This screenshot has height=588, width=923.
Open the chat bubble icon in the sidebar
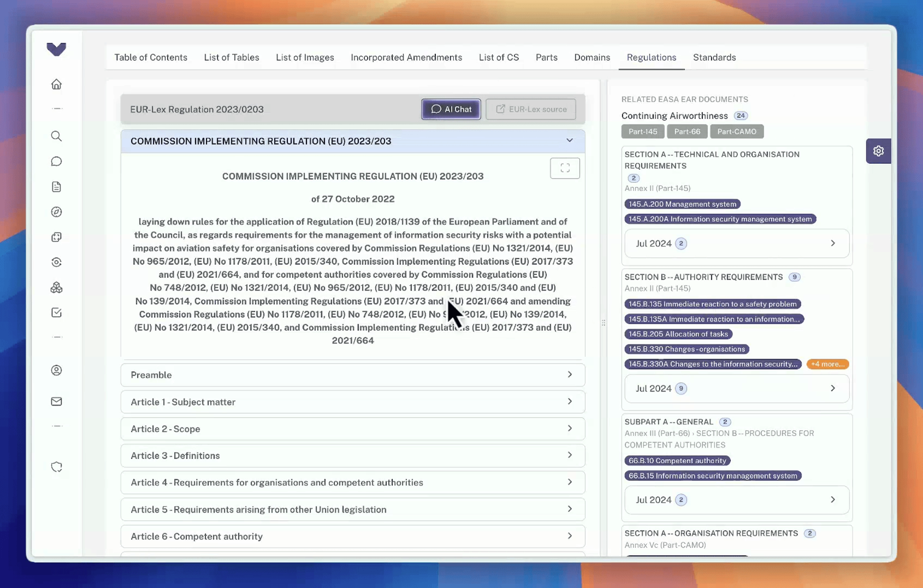(x=56, y=162)
